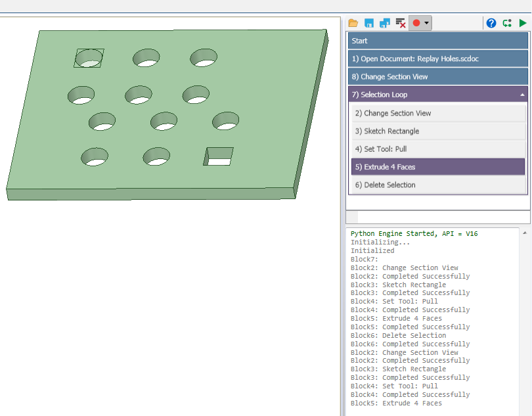Select block 5) Extrude 4 Faces

tap(438, 167)
